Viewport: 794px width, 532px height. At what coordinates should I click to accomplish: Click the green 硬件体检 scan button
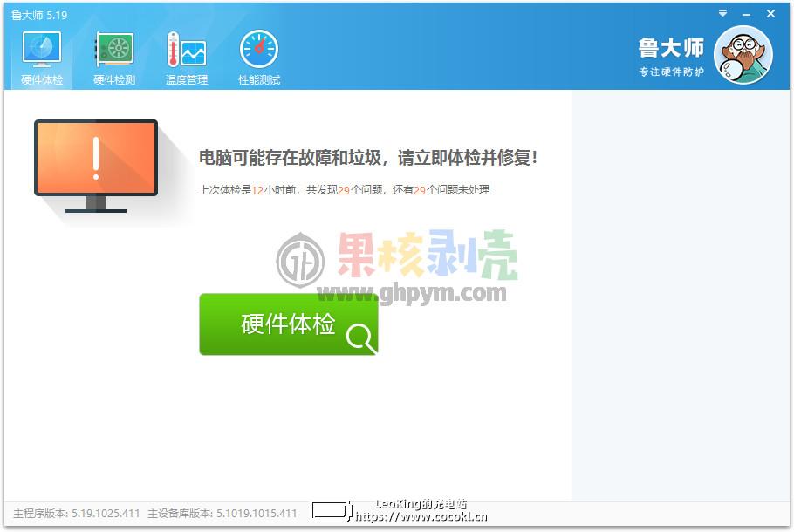[x=289, y=324]
